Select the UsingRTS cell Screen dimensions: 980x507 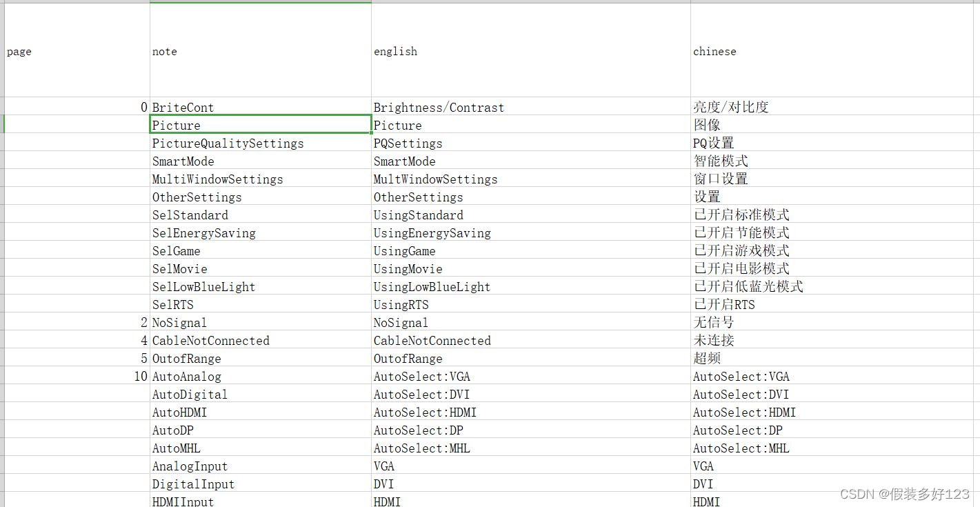531,304
